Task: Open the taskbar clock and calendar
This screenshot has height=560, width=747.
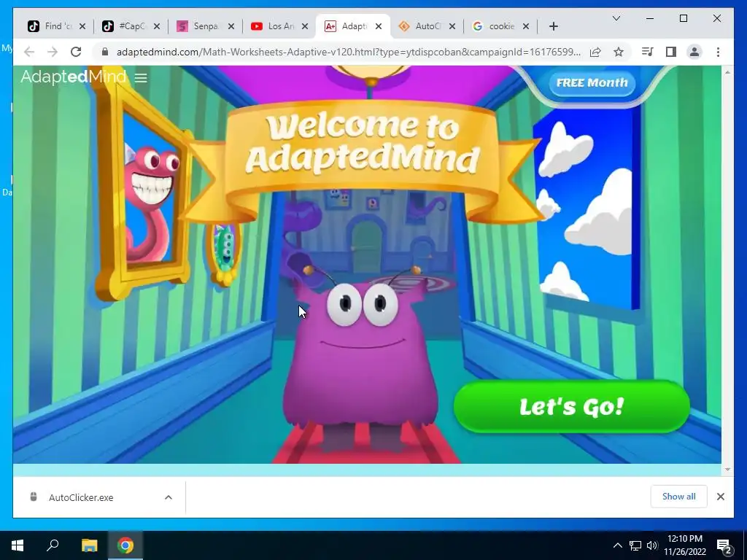Action: (x=685, y=545)
